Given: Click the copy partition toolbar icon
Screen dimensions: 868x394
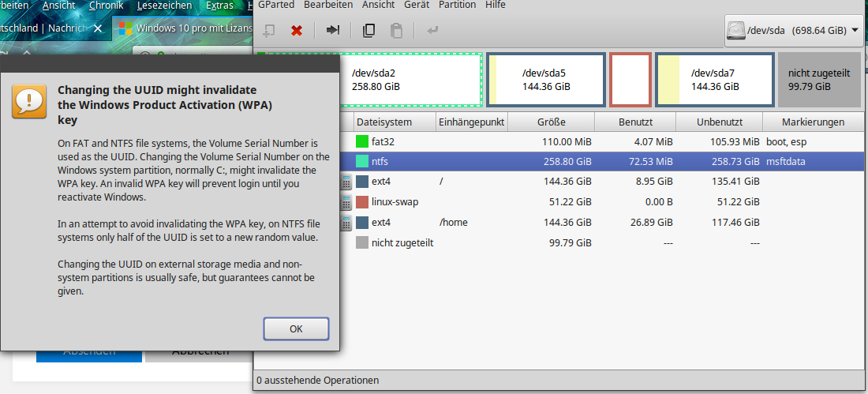Looking at the screenshot, I should point(369,31).
